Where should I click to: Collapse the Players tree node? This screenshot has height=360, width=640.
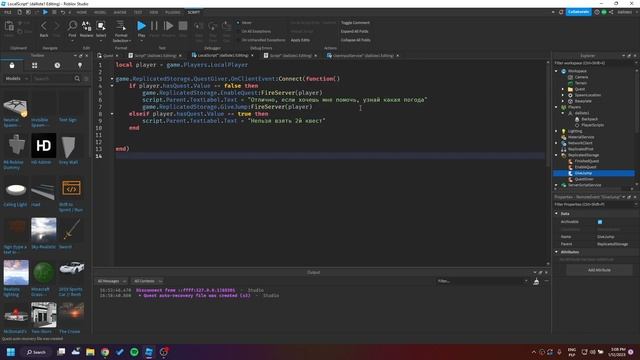point(556,107)
